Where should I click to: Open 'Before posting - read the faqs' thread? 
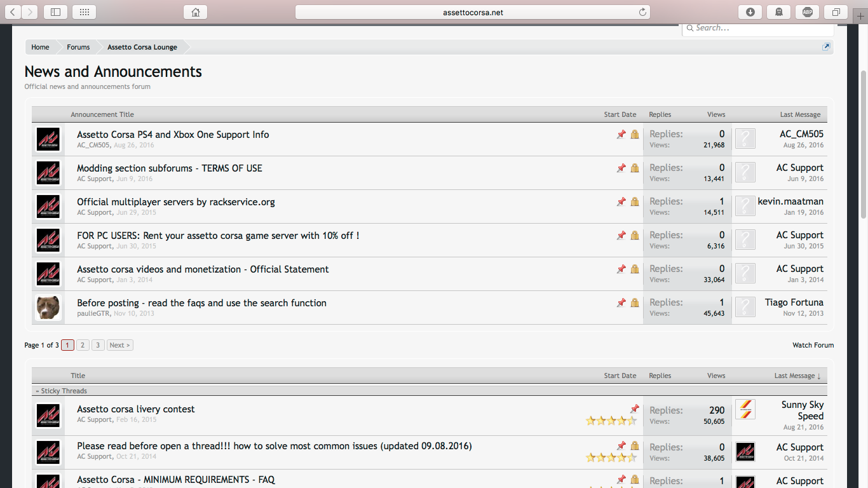201,303
